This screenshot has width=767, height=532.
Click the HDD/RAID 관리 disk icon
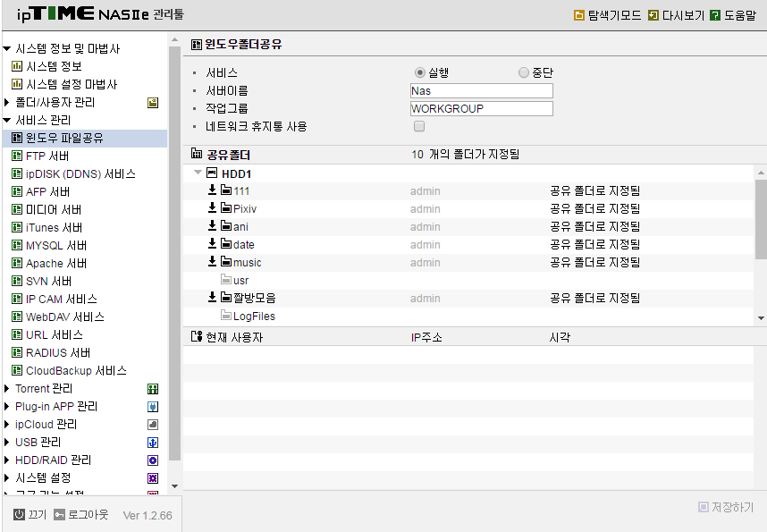(153, 460)
